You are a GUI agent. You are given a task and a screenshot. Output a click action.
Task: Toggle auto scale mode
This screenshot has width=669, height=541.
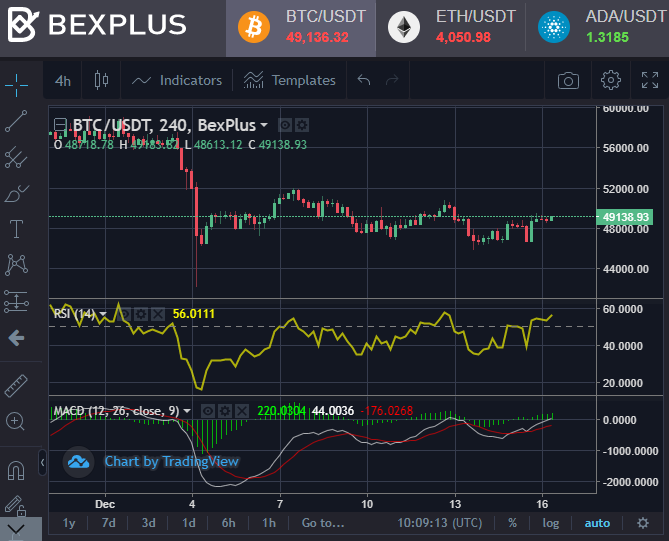[597, 523]
